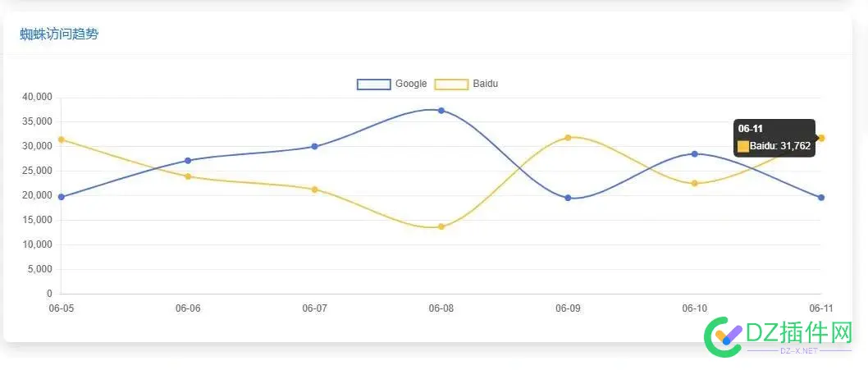Click the Google legend text label
The height and width of the screenshot is (370, 868).
411,84
